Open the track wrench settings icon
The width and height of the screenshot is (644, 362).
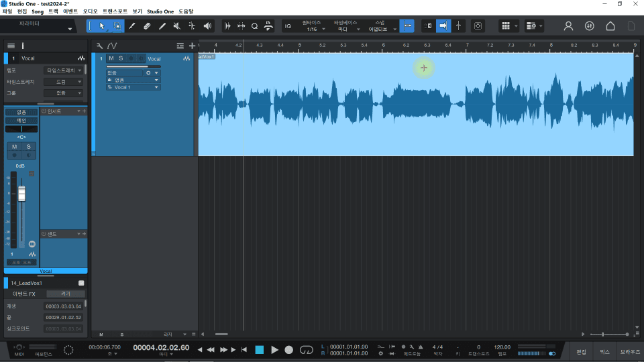[x=99, y=46]
